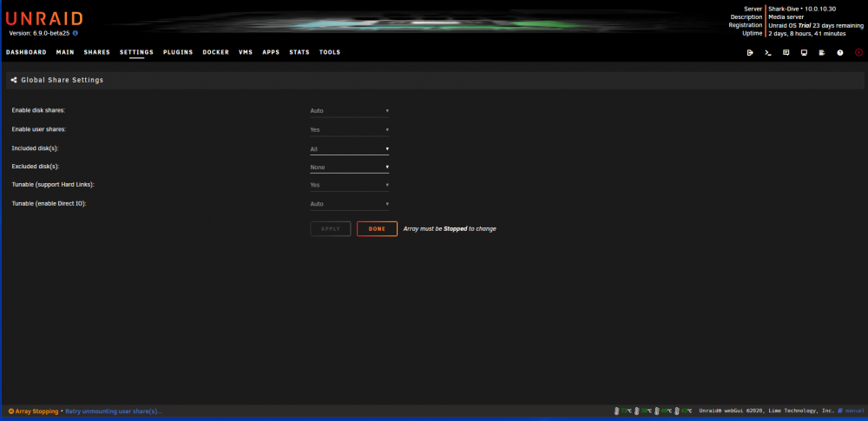
Task: Click the Global Share Settings heading
Action: click(x=62, y=81)
